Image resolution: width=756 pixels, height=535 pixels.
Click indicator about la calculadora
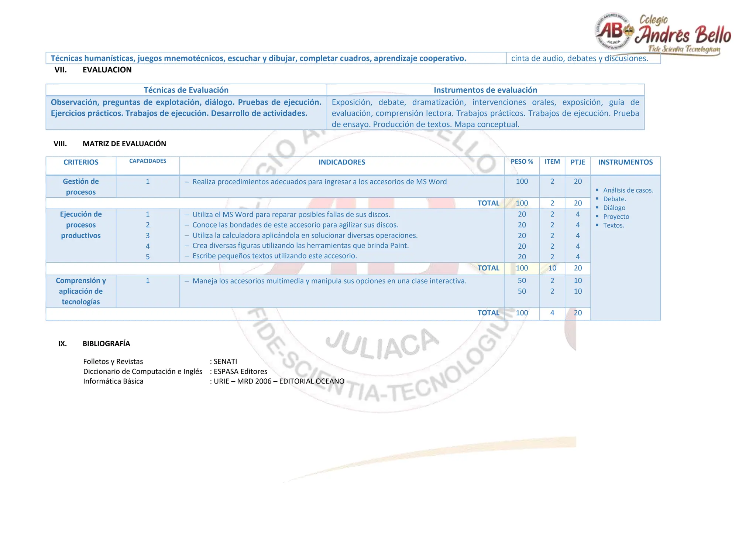point(305,235)
